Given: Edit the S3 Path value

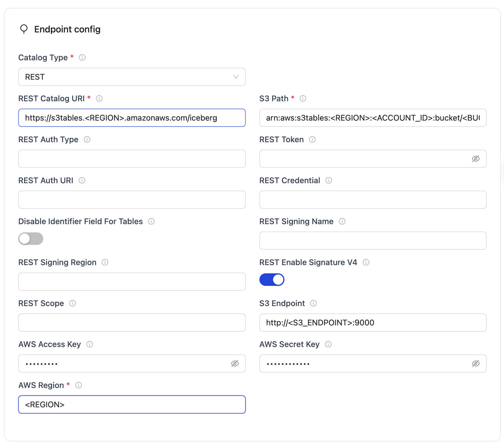Looking at the screenshot, I should pos(373,118).
